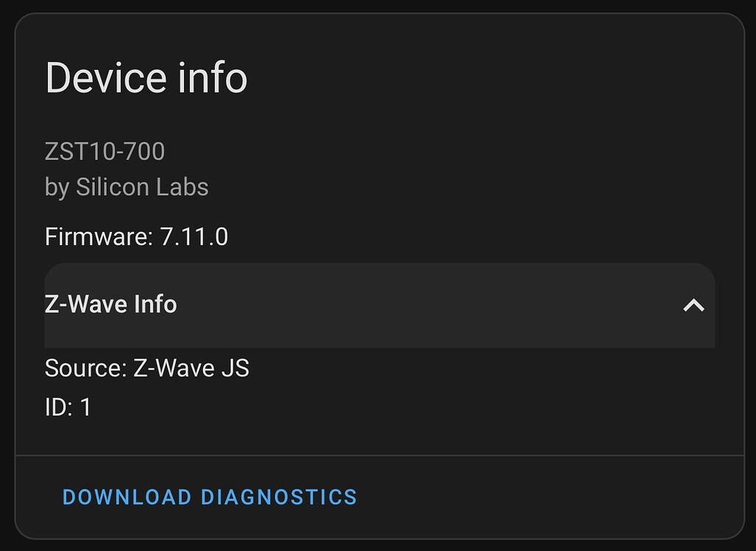This screenshot has width=756, height=551.
Task: Click the Firmware 7.11.0 text
Action: point(136,236)
